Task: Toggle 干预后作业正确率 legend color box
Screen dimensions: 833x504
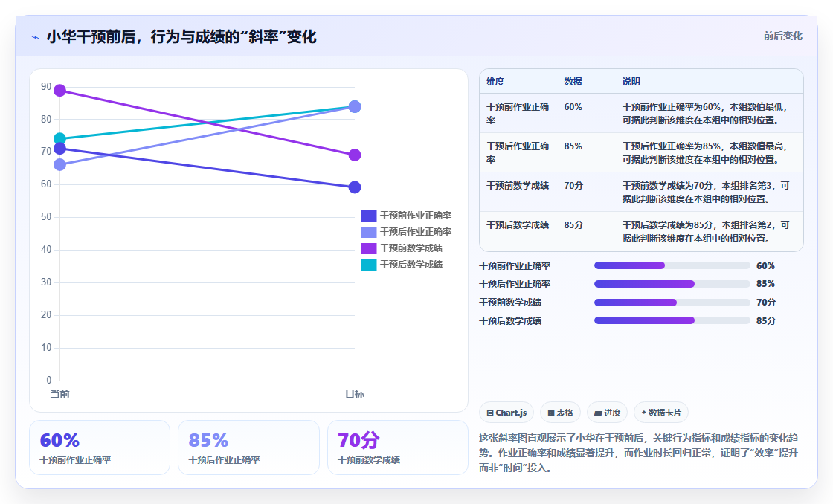Action: tap(369, 232)
